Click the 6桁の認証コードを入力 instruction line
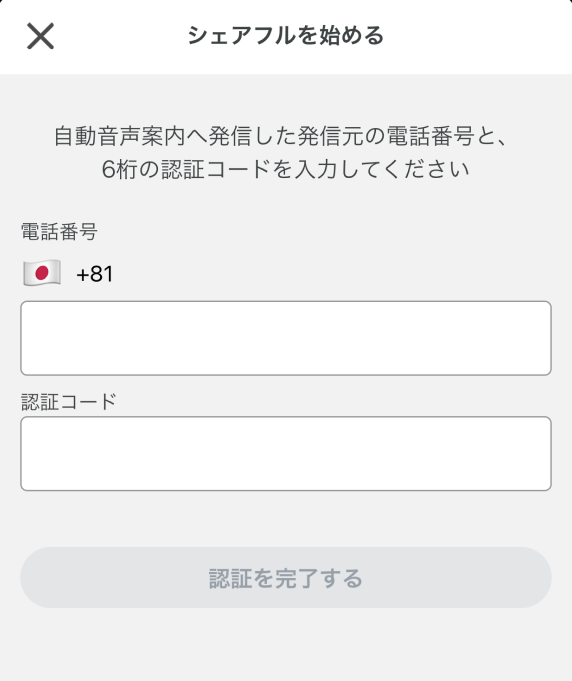 [x=285, y=169]
